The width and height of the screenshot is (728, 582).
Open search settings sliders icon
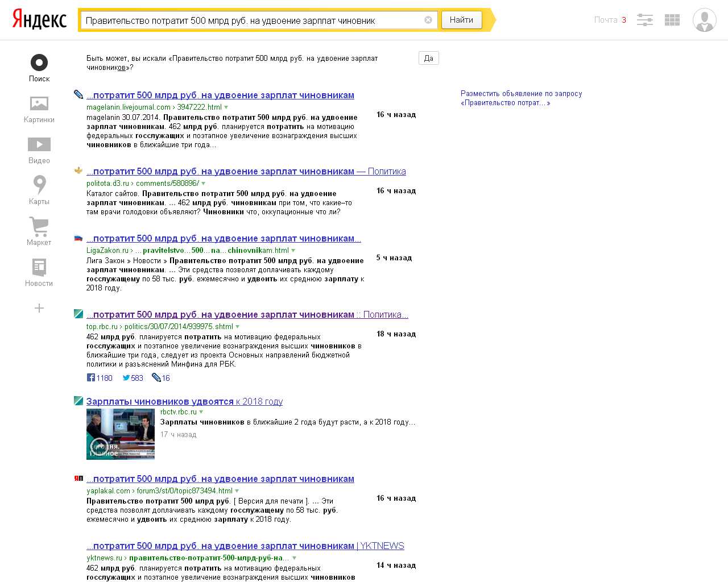click(644, 20)
